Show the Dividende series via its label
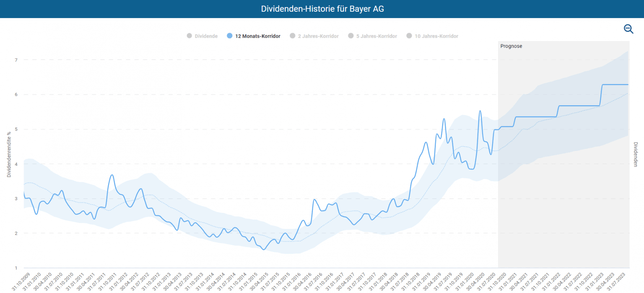 [206, 36]
